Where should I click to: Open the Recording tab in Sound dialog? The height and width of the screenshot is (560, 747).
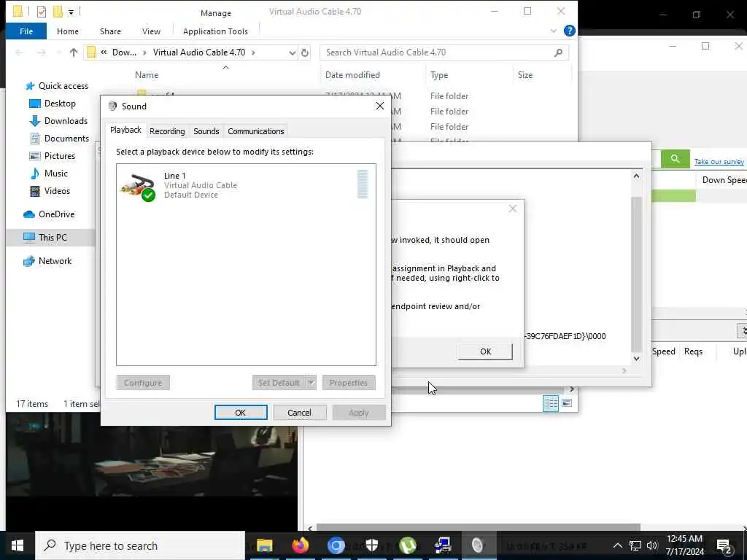[x=167, y=131]
